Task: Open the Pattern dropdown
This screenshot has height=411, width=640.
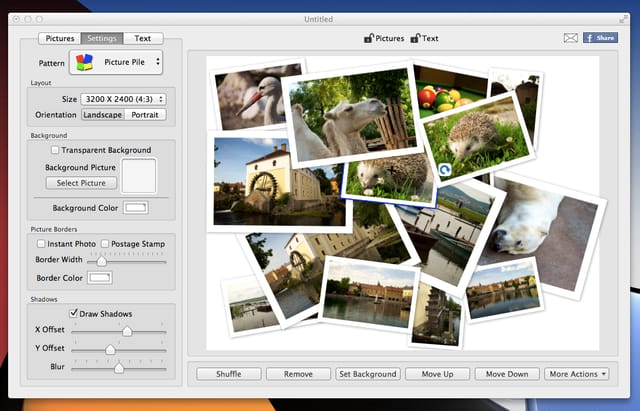Action: point(116,62)
